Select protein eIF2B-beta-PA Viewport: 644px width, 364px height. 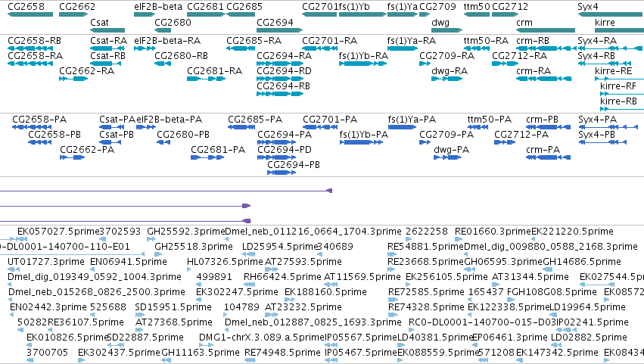coord(146,127)
